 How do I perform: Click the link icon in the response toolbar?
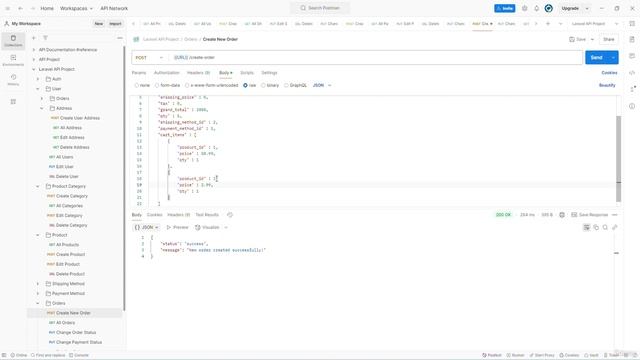coord(615,227)
